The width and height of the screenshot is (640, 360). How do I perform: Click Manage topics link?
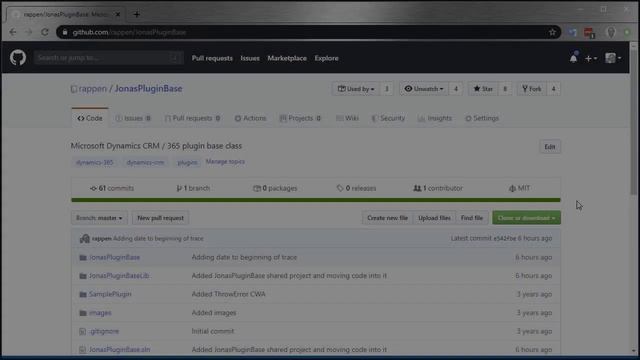[225, 162]
